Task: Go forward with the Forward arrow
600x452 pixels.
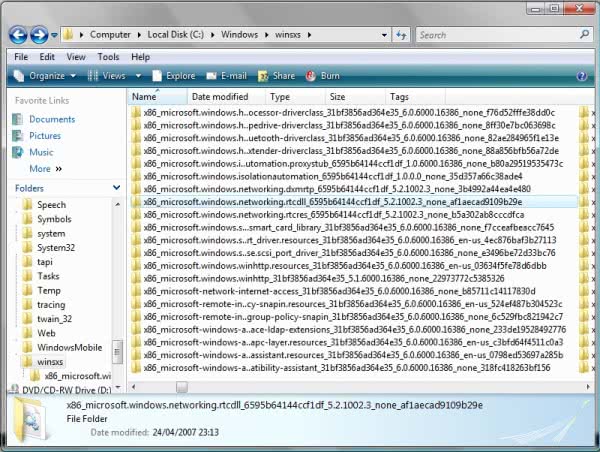Action: pyautogui.click(x=39, y=35)
